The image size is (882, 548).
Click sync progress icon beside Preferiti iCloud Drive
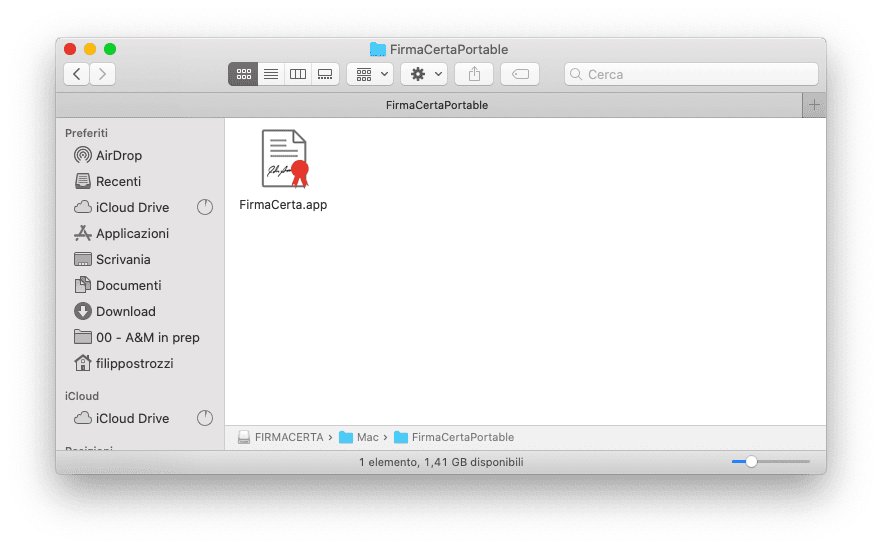(205, 207)
